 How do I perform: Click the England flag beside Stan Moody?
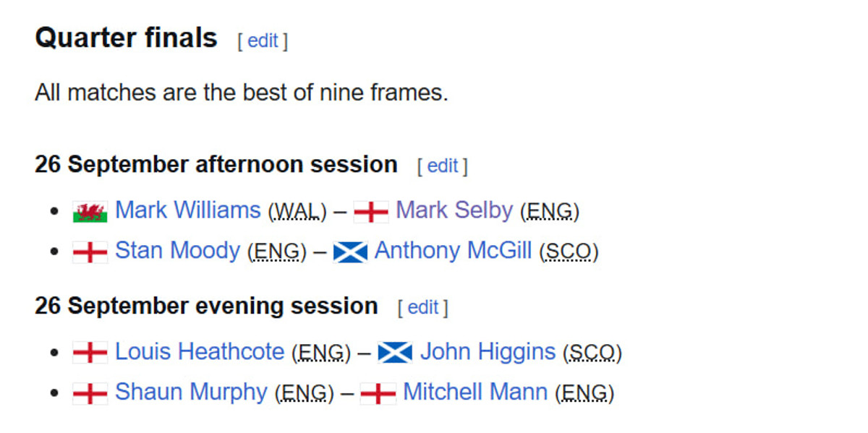click(90, 252)
